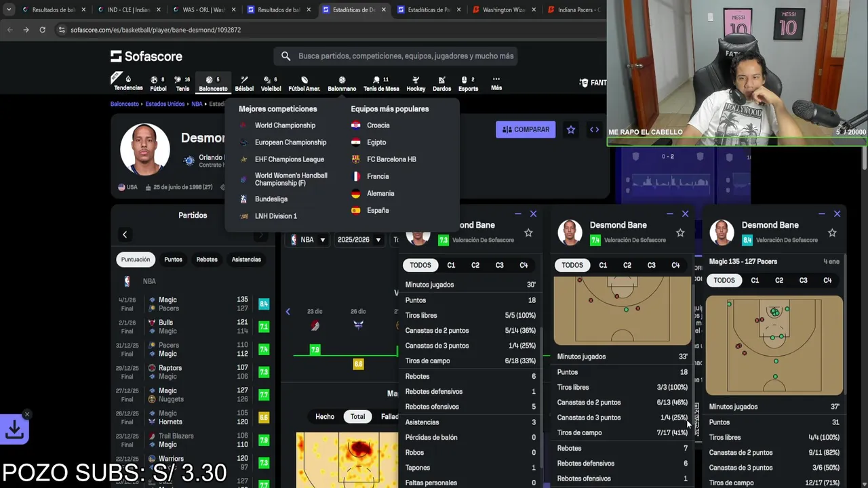
Task: Open the 2025/2026 season dropdown
Action: (359, 240)
